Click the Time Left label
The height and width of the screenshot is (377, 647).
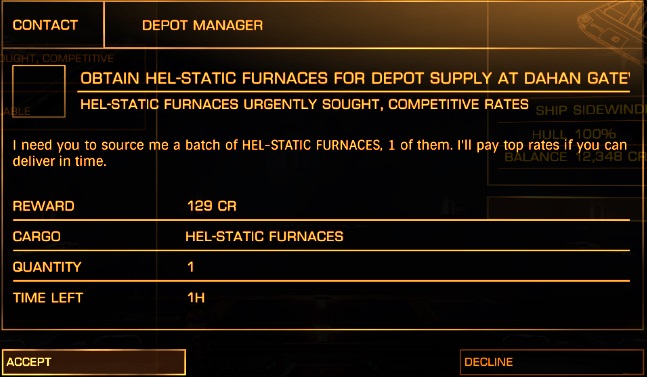pyautogui.click(x=47, y=298)
